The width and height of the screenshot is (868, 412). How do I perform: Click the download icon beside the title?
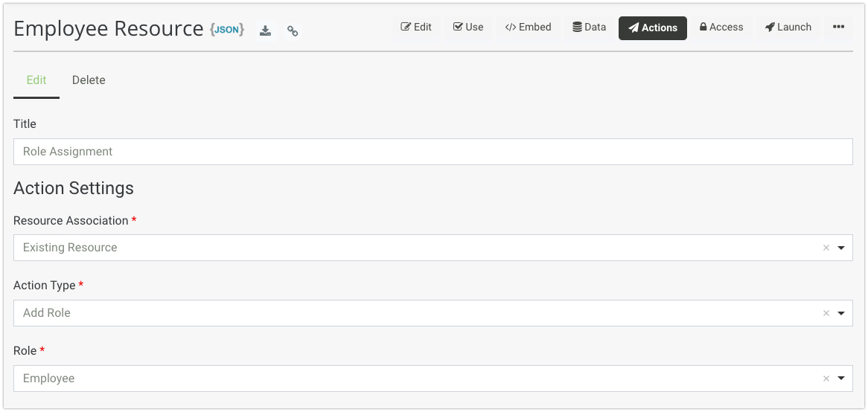coord(265,30)
